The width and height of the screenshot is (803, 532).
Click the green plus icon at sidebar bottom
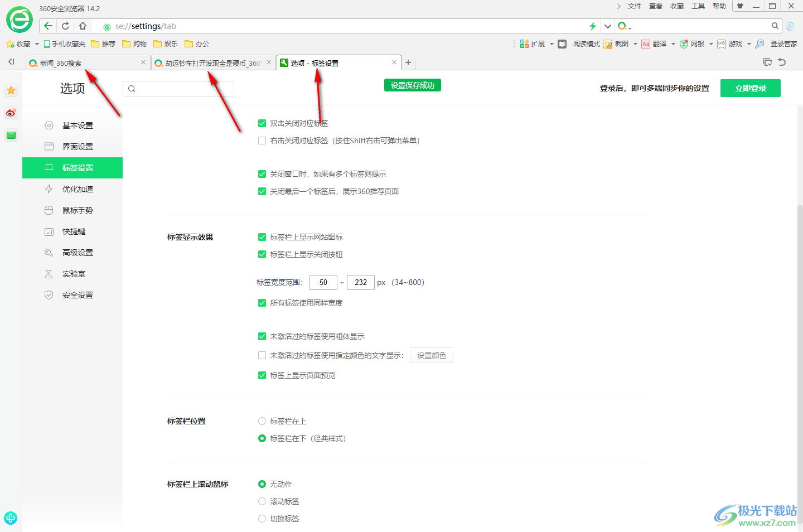click(x=11, y=518)
